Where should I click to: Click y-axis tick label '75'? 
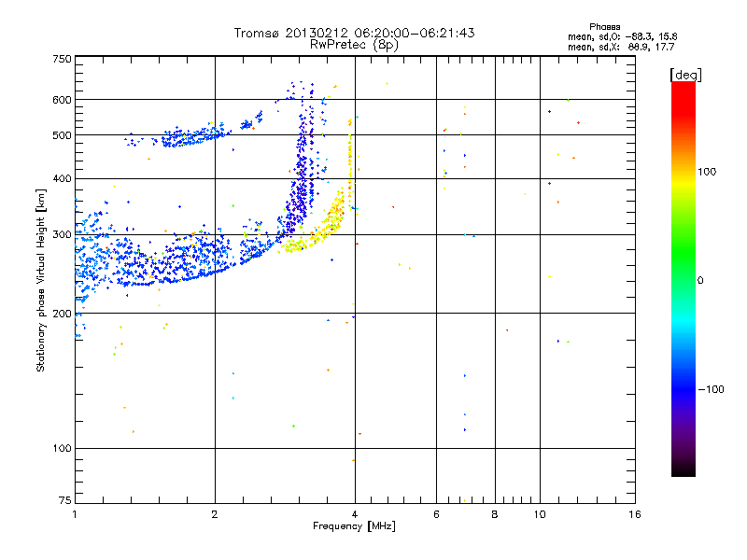point(65,500)
